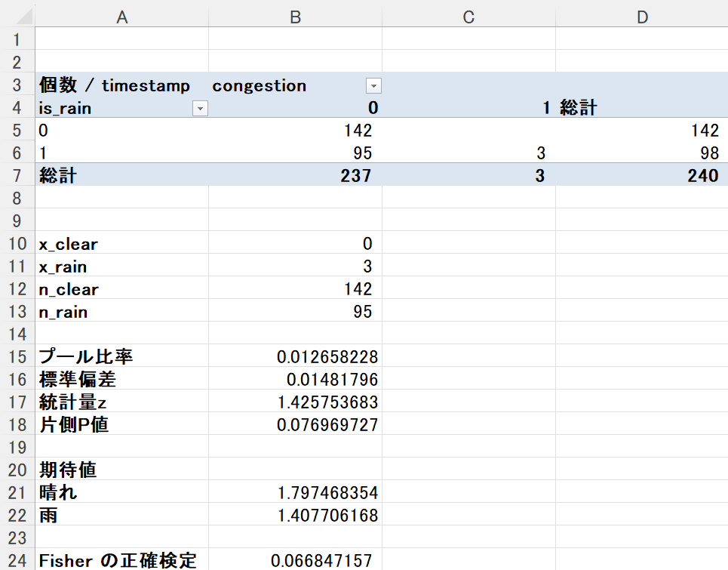Click row 24 header

pos(17,560)
